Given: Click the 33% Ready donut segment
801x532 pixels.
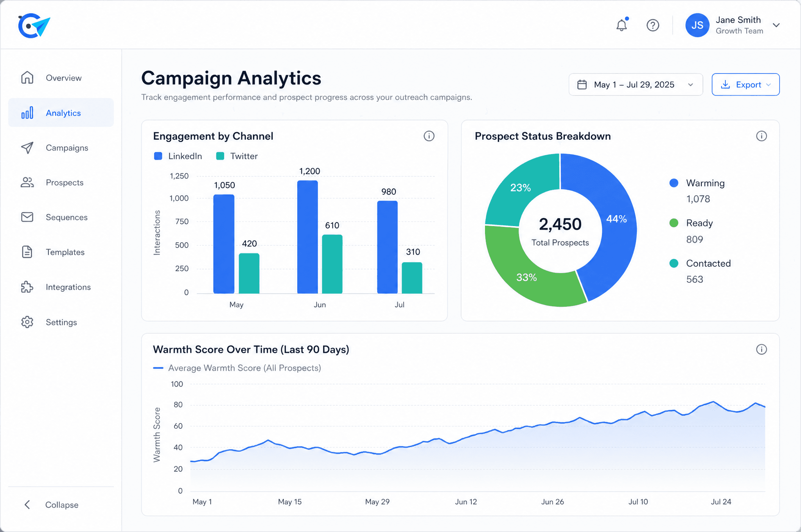Looking at the screenshot, I should coord(526,277).
